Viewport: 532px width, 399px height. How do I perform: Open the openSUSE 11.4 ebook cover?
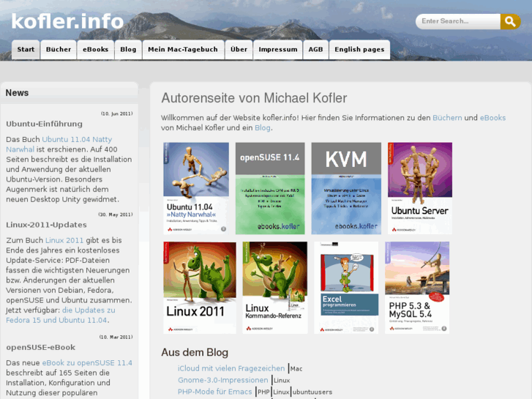tap(270, 188)
